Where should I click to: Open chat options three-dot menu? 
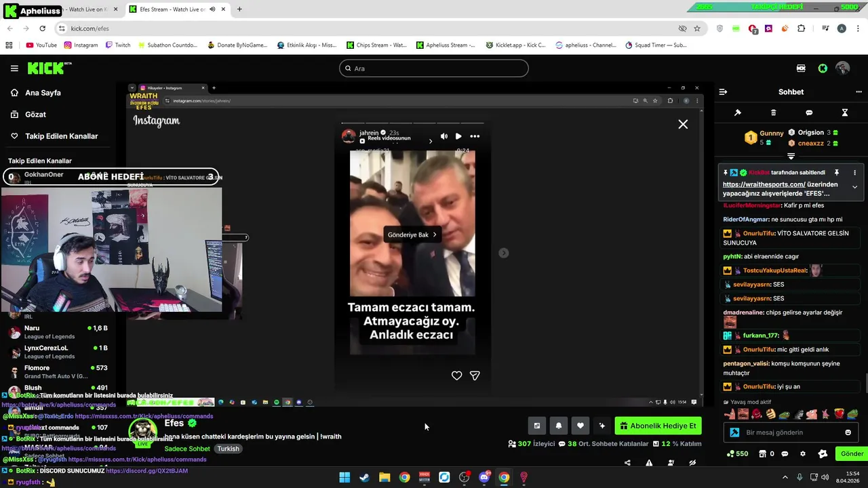click(859, 92)
